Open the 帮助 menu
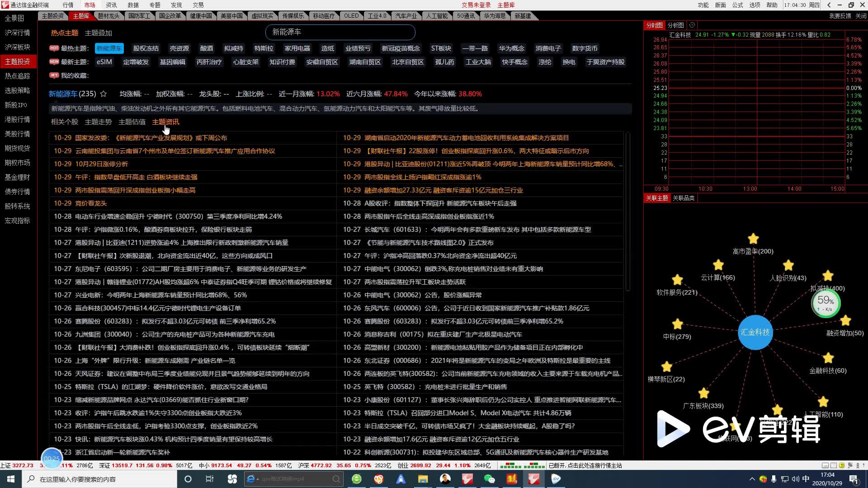868x488 pixels. (772, 5)
